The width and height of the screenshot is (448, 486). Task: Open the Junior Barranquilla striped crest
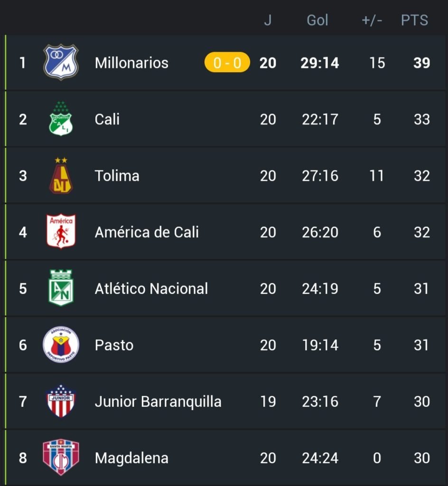pyautogui.click(x=61, y=401)
